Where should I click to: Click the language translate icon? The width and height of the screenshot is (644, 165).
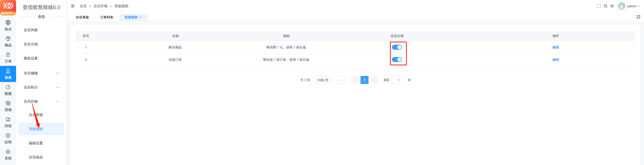[606, 6]
